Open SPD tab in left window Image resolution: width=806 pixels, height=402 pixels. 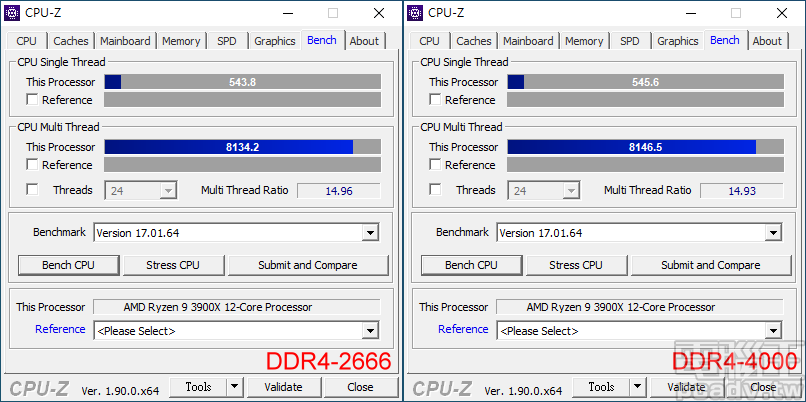(227, 41)
